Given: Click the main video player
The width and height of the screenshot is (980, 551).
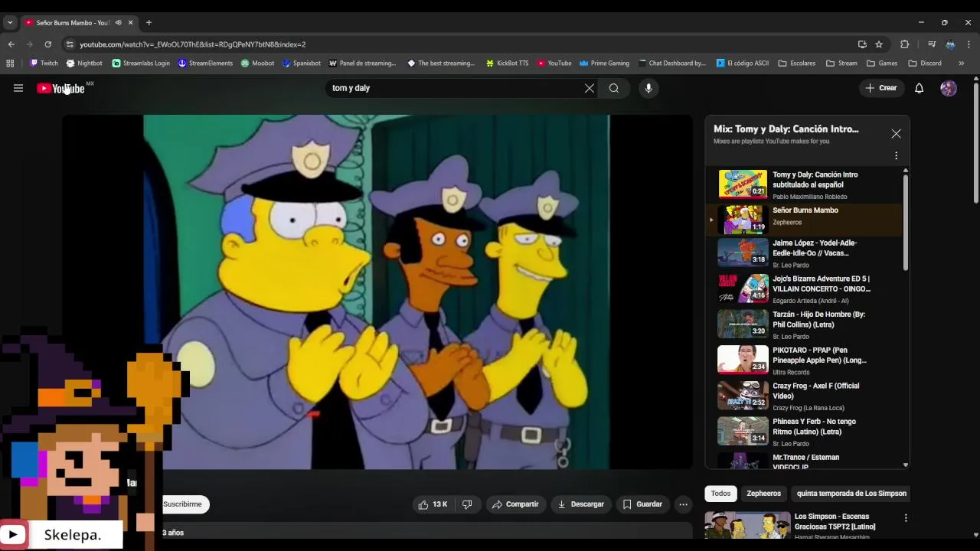Looking at the screenshot, I should 377,292.
